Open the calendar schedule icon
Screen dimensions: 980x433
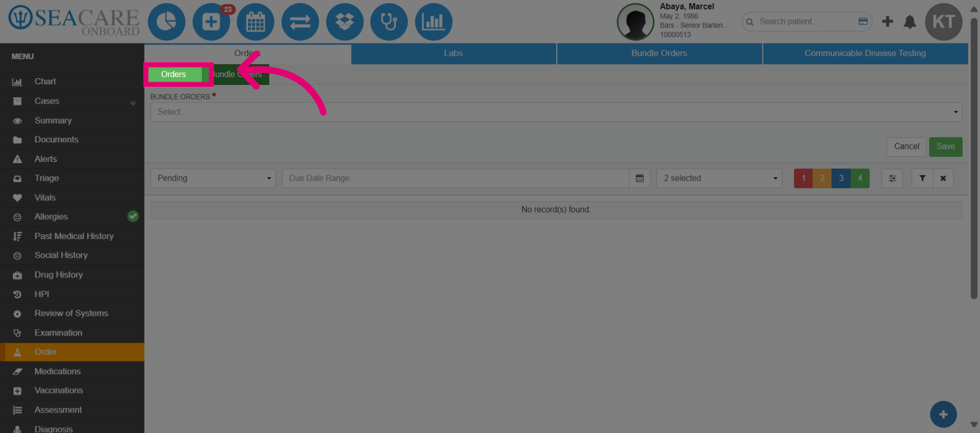tap(256, 22)
